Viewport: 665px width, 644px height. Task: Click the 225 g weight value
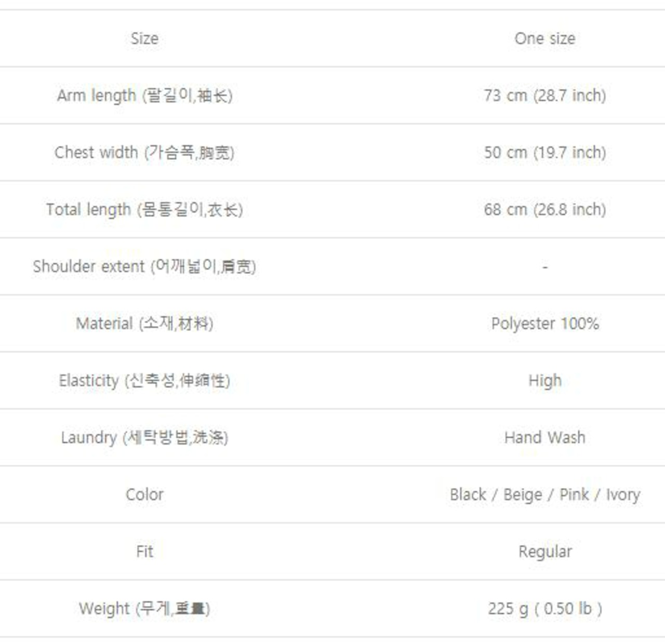544,609
